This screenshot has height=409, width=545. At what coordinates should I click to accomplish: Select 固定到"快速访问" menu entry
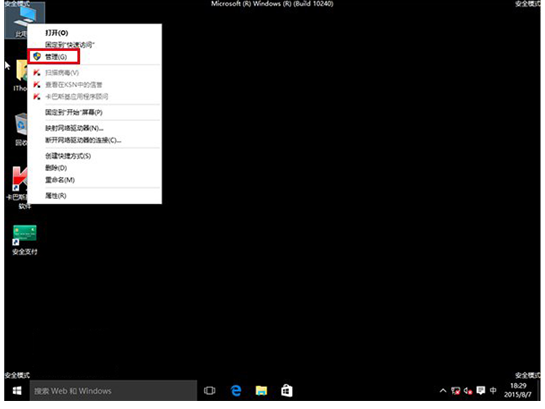click(x=94, y=44)
